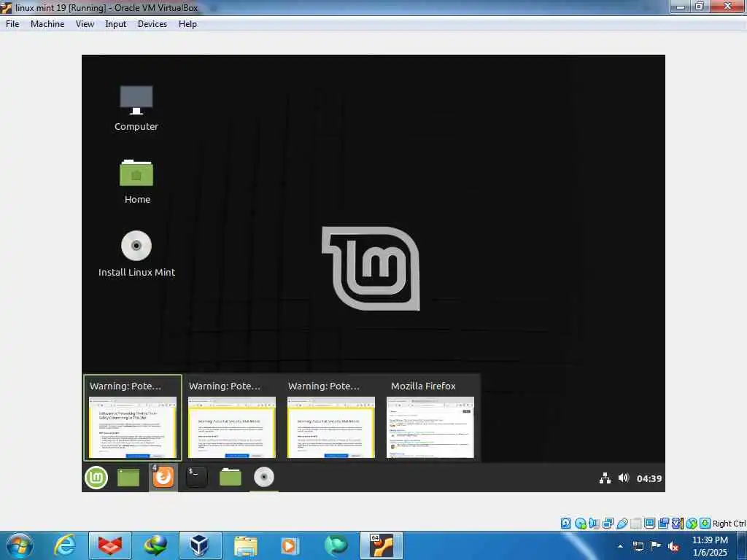Click the Right Ctrl host key label
Viewport: 747px width, 560px height.
(x=729, y=524)
